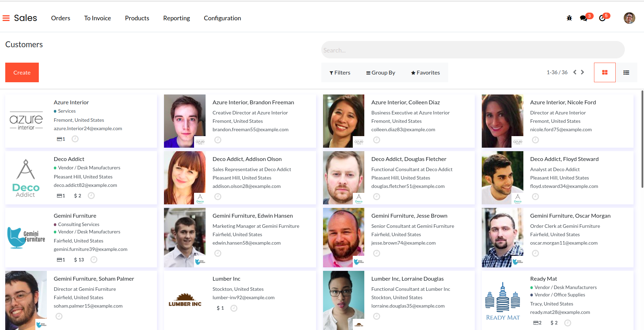Focus the customer Search field
The image size is (644, 330).
click(x=473, y=50)
